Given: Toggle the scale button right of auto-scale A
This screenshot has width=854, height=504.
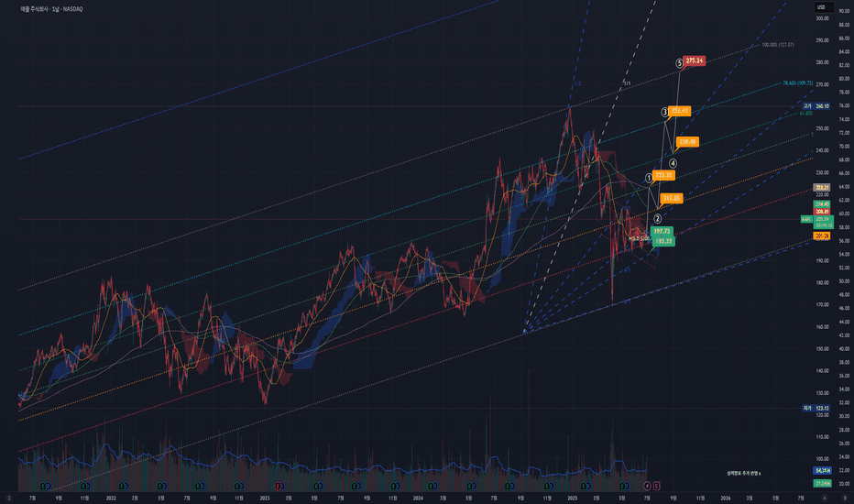Looking at the screenshot, I should 845,498.
